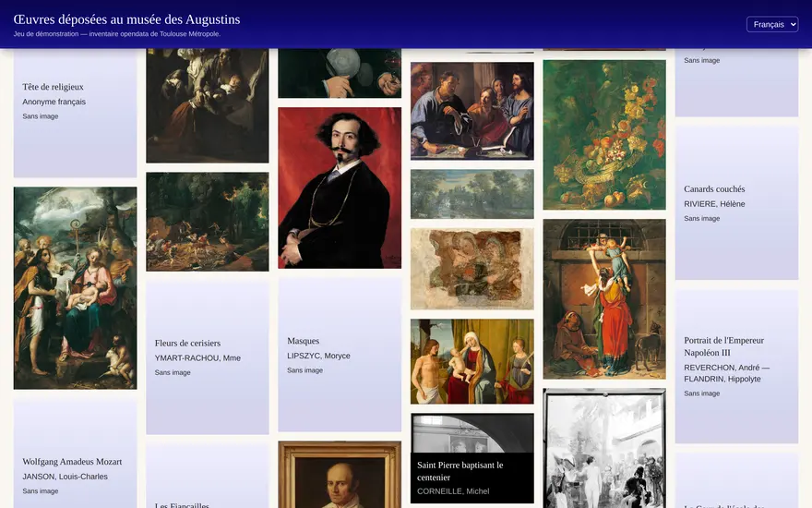812x508 pixels.
Task: Click the Anonyme français artist label
Action: 54,102
